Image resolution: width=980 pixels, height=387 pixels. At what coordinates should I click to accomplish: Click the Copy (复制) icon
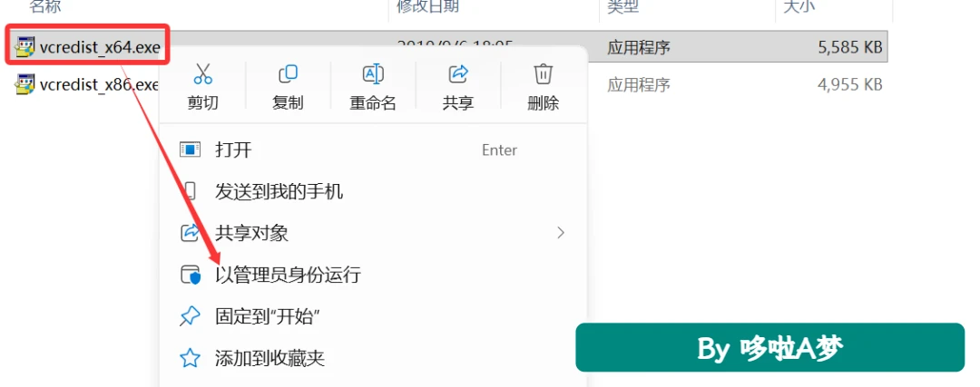click(288, 73)
